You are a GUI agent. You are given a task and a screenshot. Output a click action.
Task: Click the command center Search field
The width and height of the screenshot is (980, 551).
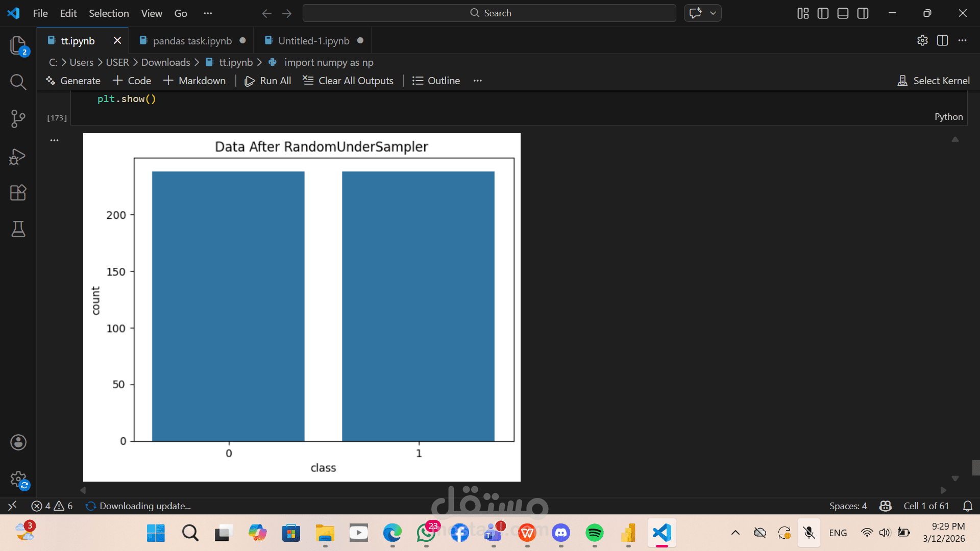pos(489,13)
